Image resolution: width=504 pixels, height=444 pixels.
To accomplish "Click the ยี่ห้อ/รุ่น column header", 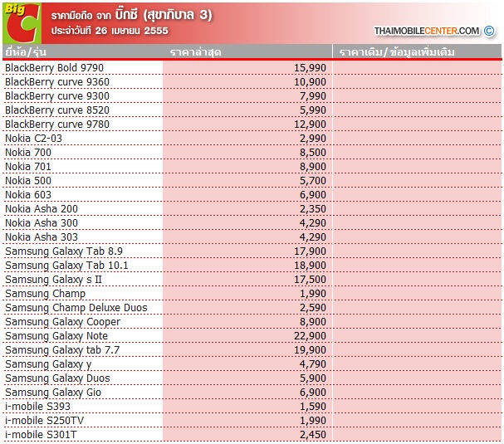I will tap(26, 52).
